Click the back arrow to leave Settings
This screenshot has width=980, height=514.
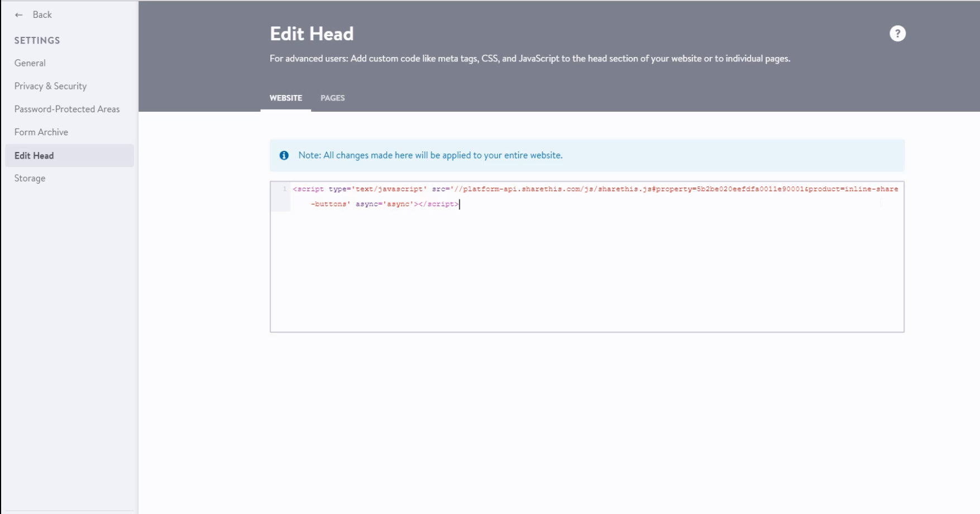point(20,15)
